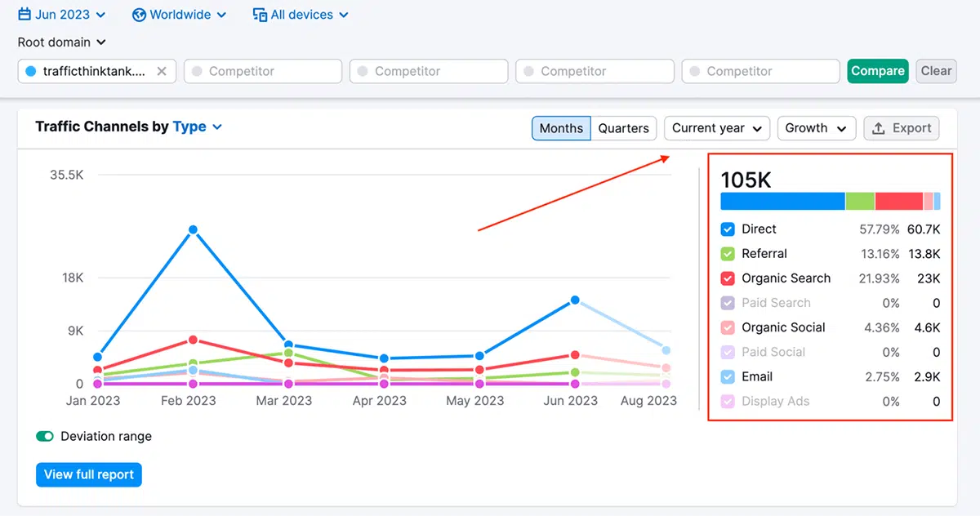Screen dimensions: 980x516
Task: Click the Compare button
Action: (878, 71)
